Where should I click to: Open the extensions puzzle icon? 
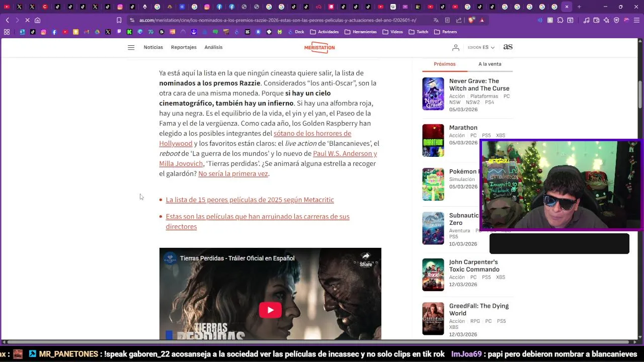(560, 20)
